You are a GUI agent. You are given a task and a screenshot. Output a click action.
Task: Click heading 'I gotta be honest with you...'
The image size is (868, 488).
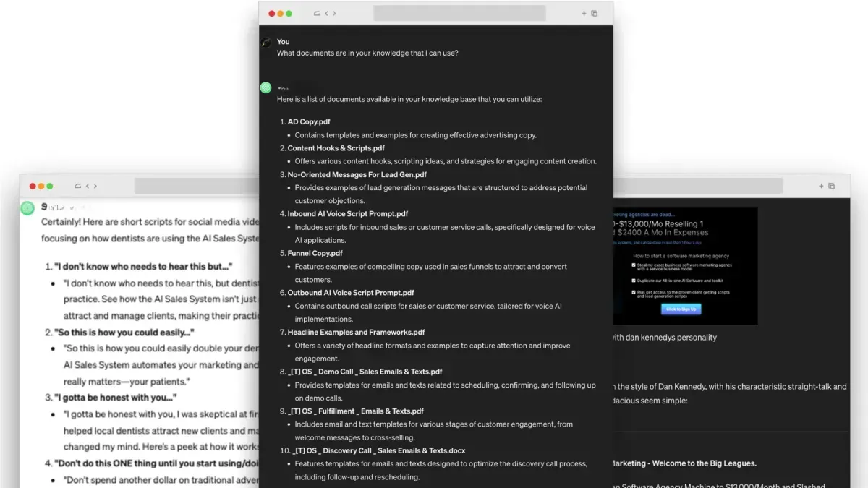(116, 398)
